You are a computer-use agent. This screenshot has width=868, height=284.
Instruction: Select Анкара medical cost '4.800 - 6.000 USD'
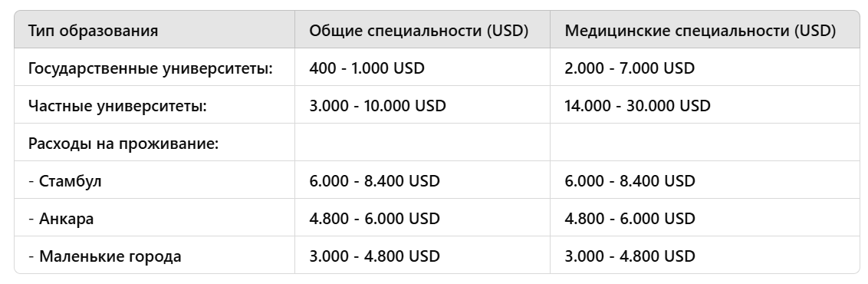click(630, 219)
